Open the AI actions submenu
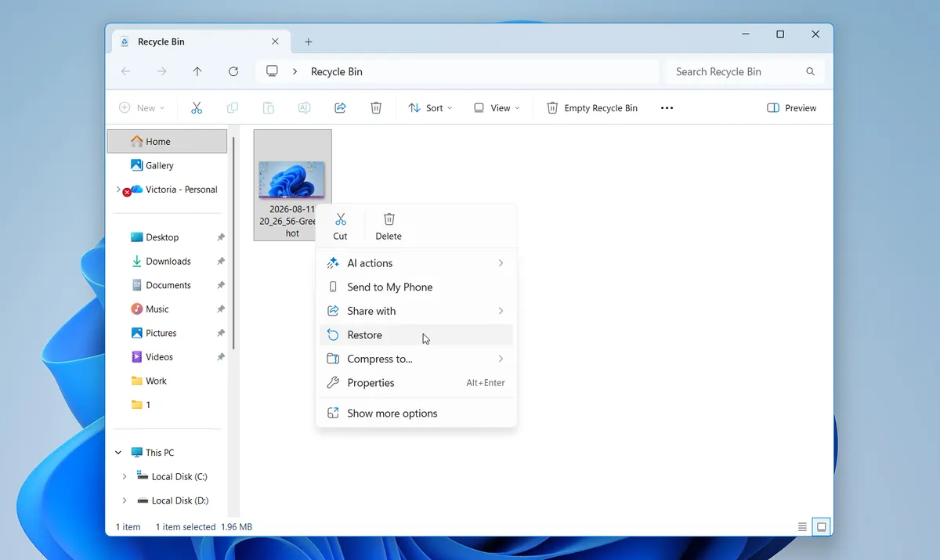 coord(416,263)
